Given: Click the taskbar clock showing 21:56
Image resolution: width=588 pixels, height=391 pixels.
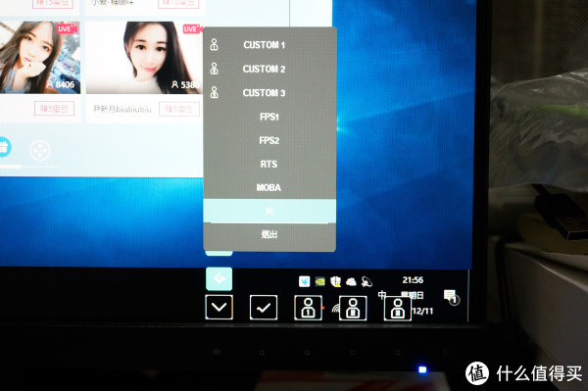Looking at the screenshot, I should click(413, 280).
